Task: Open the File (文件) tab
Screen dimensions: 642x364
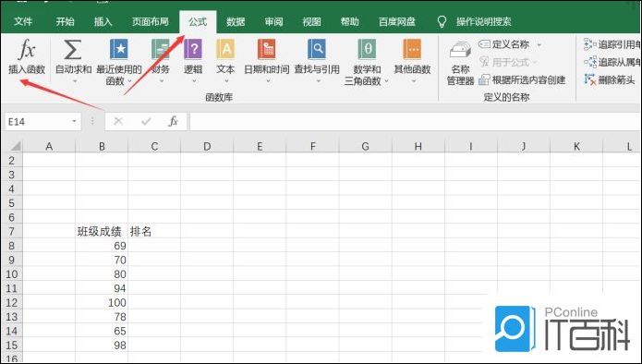Action: [x=23, y=21]
